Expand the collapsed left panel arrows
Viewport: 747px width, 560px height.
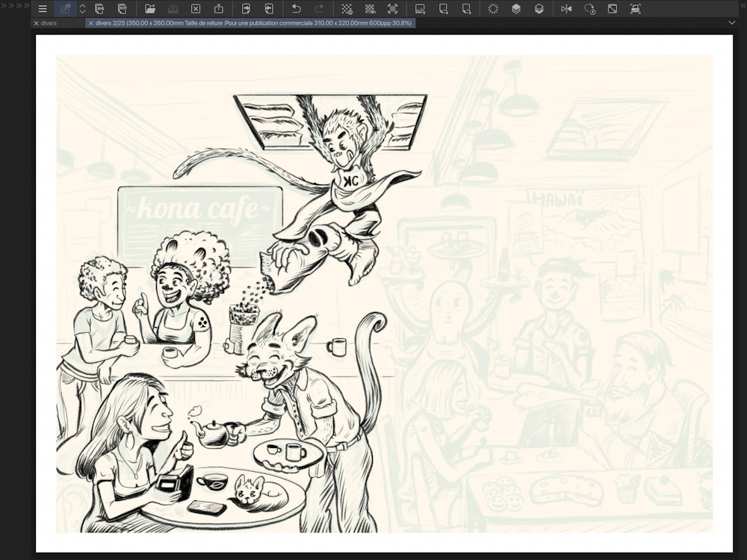tap(15, 5)
